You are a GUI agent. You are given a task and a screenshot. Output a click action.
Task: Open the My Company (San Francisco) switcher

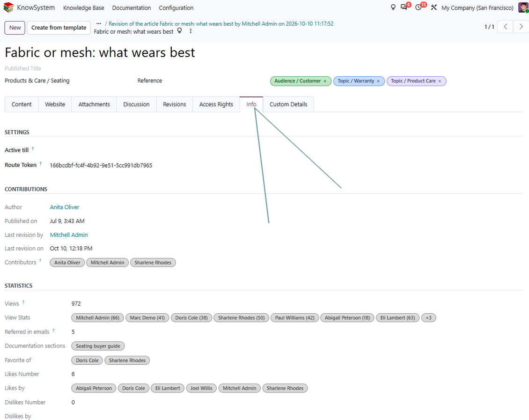click(x=478, y=8)
